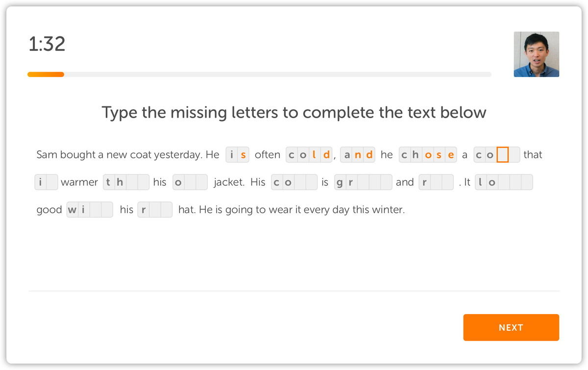
Task: Click the first empty box after "r" following "and"
Action: [436, 182]
